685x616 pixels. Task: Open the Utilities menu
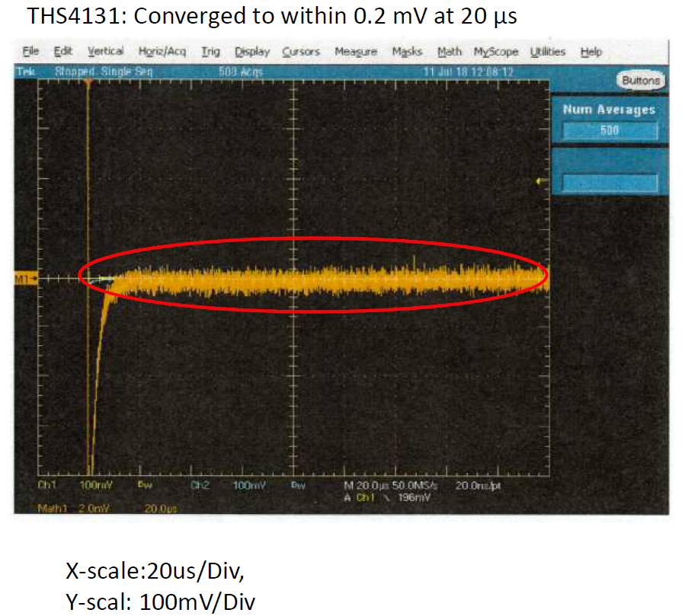point(548,52)
